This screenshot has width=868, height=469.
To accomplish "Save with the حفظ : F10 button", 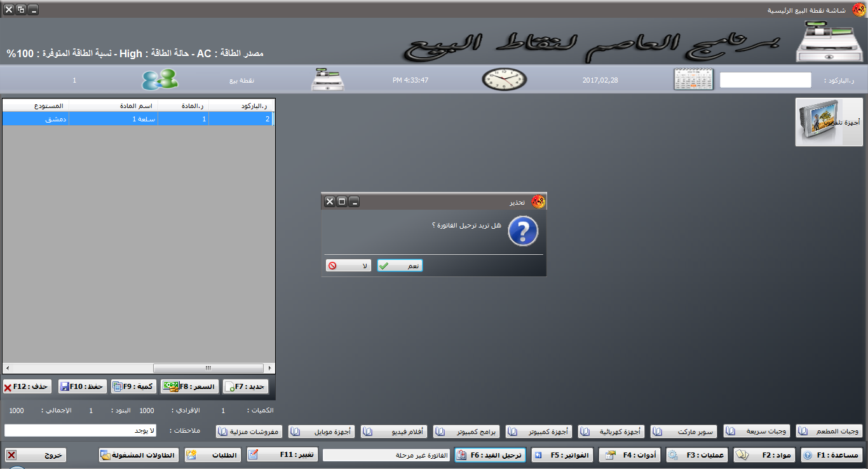I will (x=82, y=386).
